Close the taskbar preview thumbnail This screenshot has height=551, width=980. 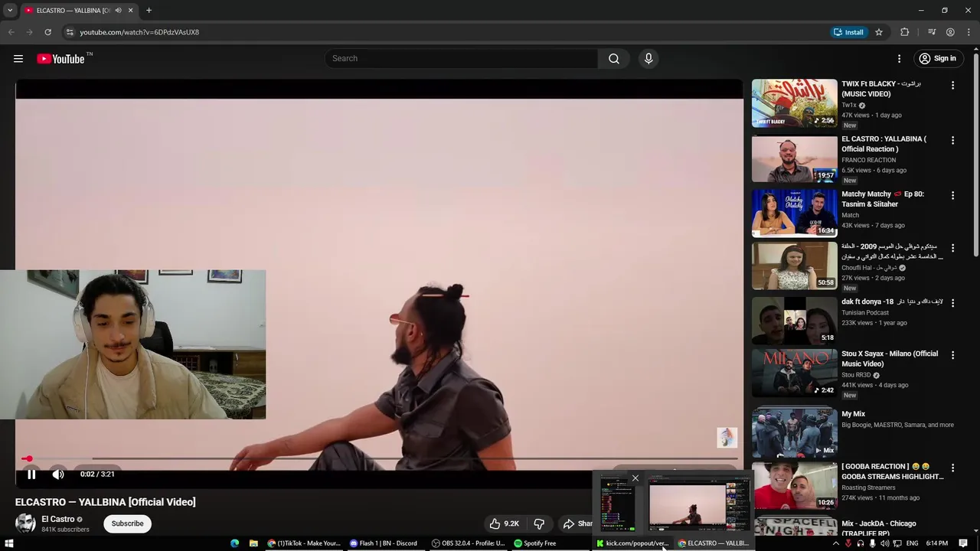point(635,478)
